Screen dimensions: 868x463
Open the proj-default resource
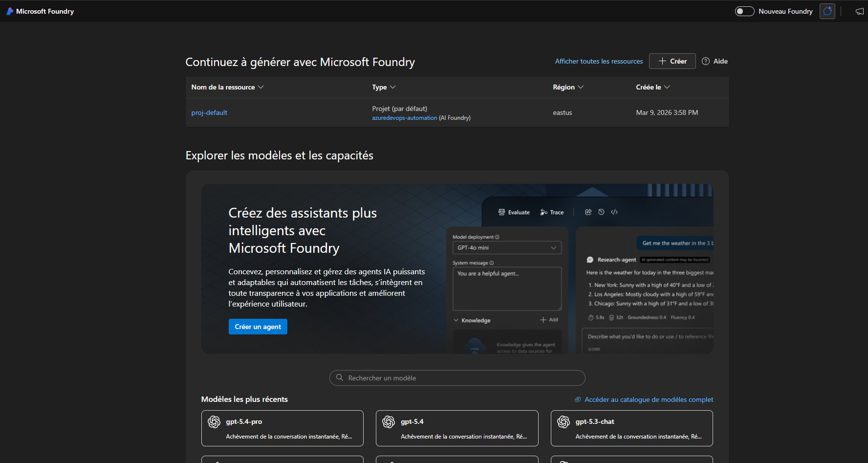coord(209,112)
